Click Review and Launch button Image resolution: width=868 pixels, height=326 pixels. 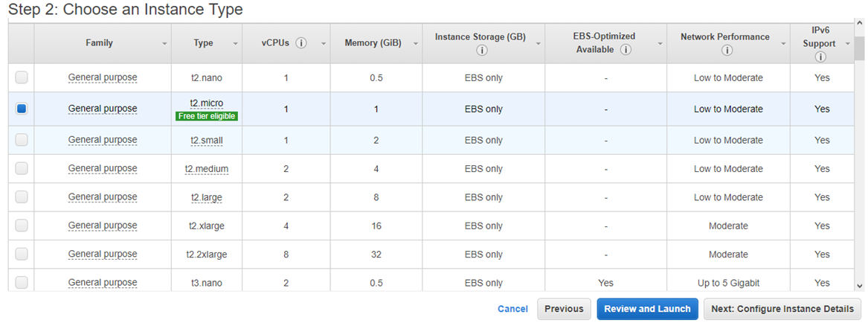(x=647, y=309)
